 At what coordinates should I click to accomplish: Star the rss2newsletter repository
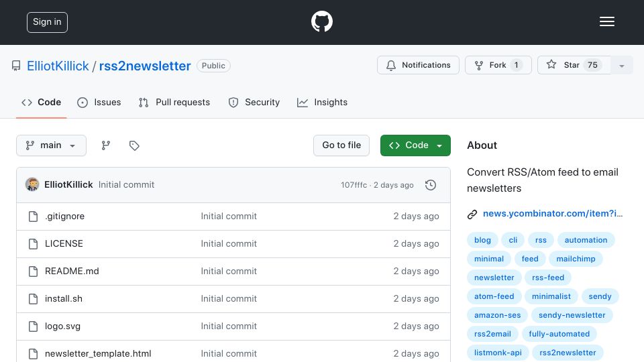pyautogui.click(x=574, y=65)
